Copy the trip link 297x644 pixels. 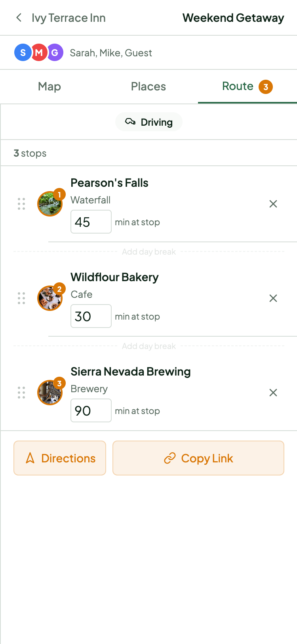coord(198,458)
